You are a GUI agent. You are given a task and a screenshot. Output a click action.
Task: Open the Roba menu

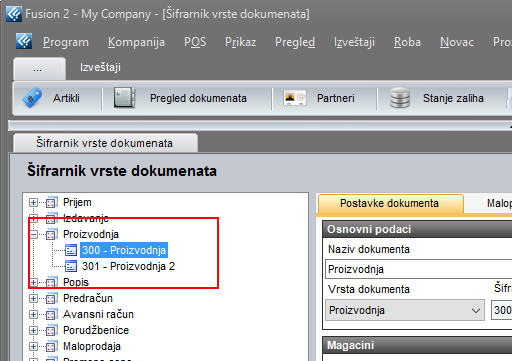pos(407,42)
